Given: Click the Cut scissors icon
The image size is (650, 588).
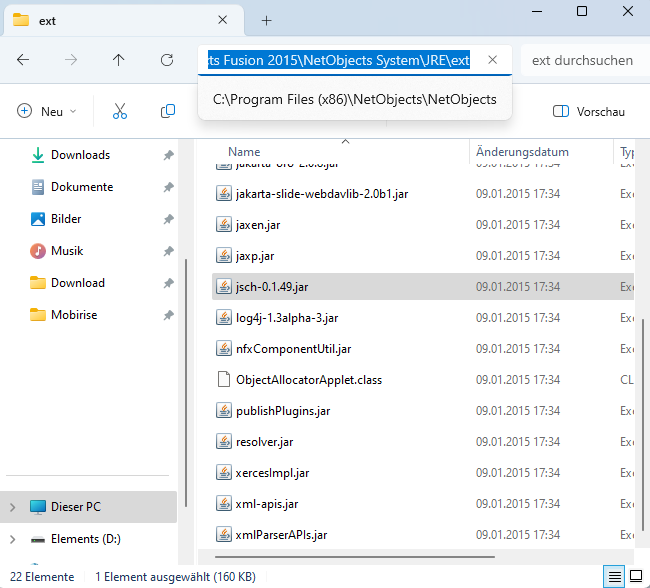Looking at the screenshot, I should coord(120,111).
